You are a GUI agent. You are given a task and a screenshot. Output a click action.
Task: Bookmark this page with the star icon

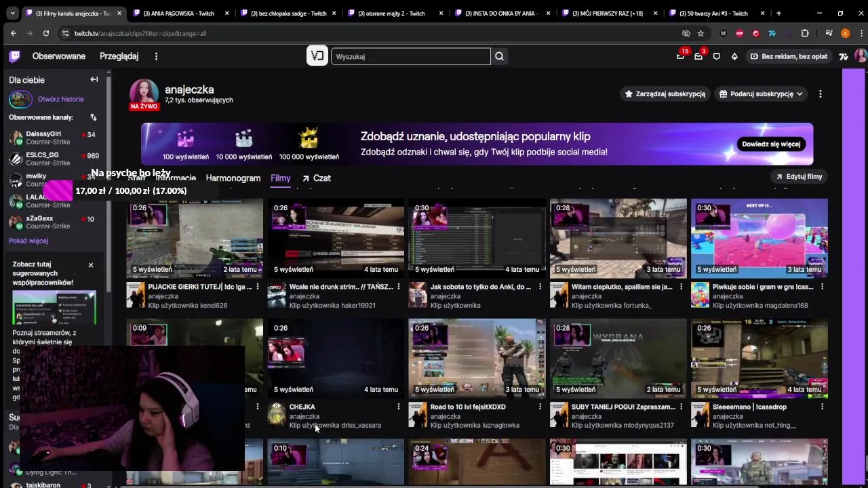tap(701, 33)
